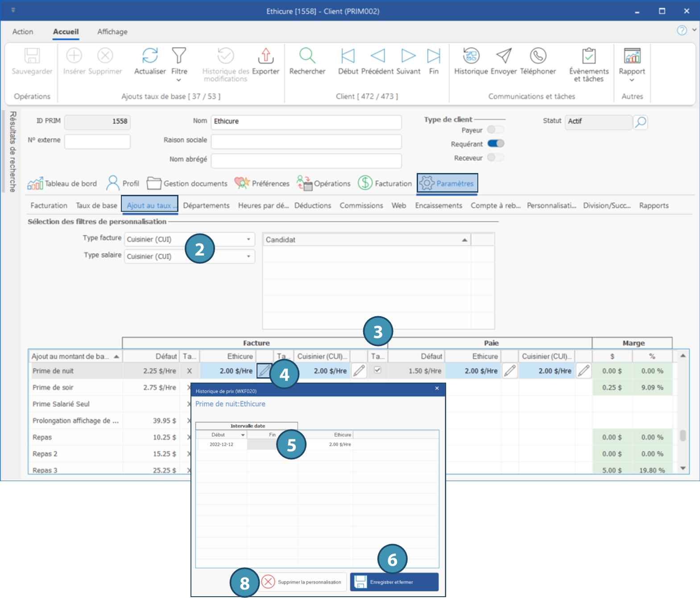This screenshot has height=598, width=700.
Task: Turn off the Requérant toggle
Action: point(495,144)
